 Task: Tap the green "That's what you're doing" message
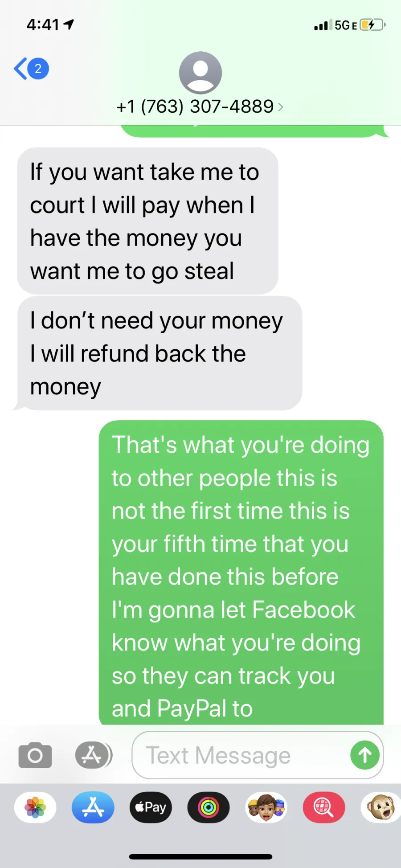tap(241, 573)
